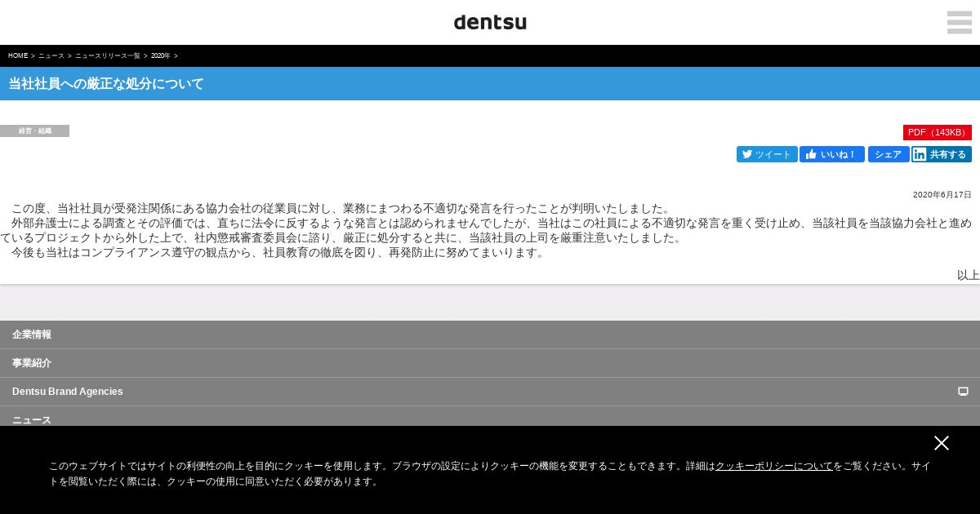Click the Facebook シェア button

pyautogui.click(x=889, y=154)
